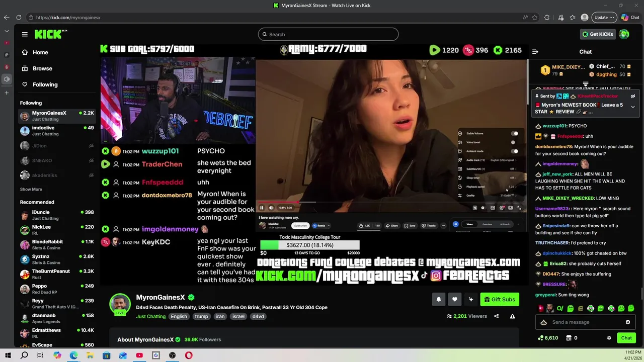Click the sparkle subscribe button
The height and width of the screenshot is (362, 644).
click(x=470, y=299)
